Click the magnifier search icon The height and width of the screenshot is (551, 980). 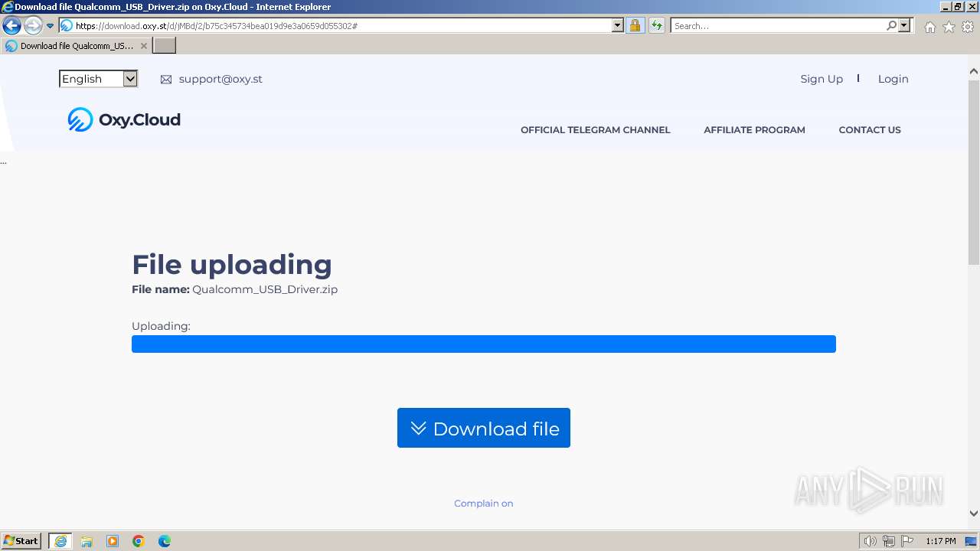coord(891,25)
